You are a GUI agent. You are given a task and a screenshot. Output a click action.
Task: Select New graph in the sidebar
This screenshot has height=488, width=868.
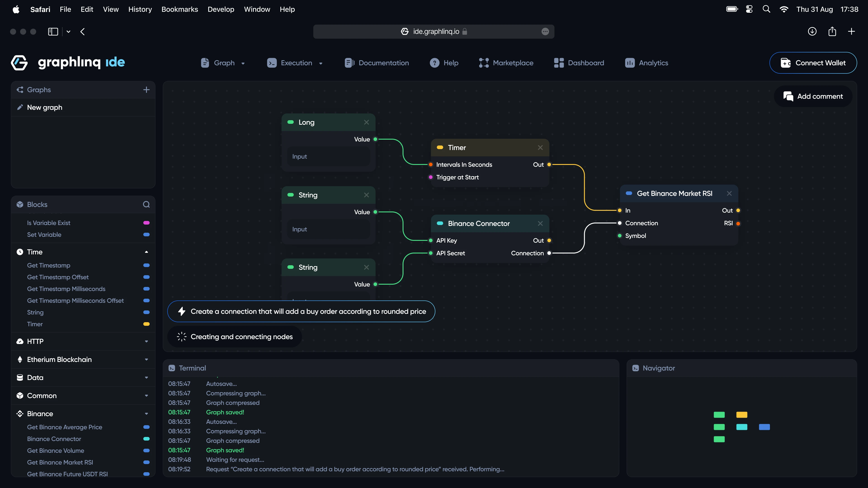pos(44,107)
